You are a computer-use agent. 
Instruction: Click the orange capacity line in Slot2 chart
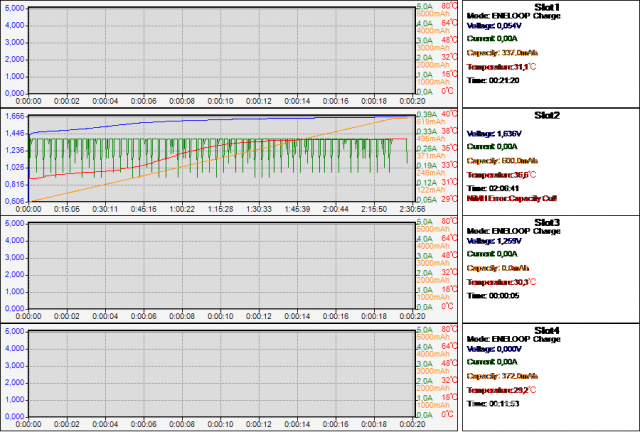[x=220, y=158]
